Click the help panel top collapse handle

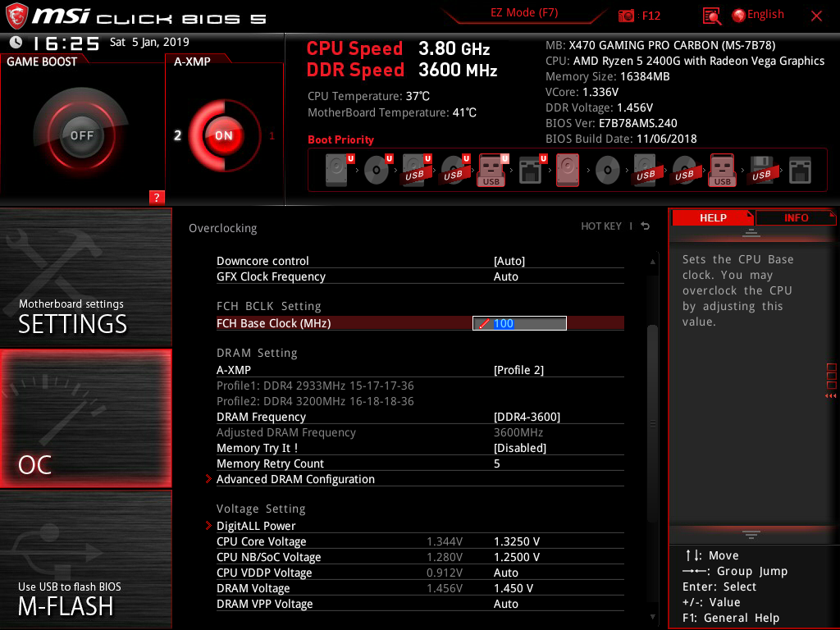click(x=751, y=233)
